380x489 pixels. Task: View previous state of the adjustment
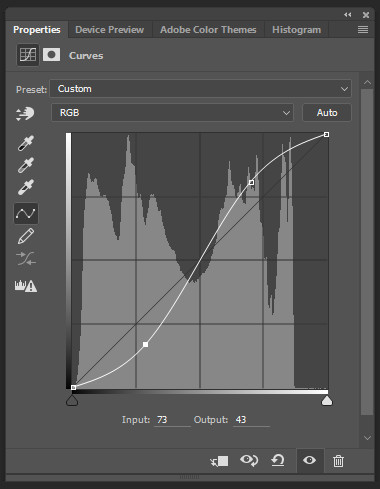[x=249, y=461]
